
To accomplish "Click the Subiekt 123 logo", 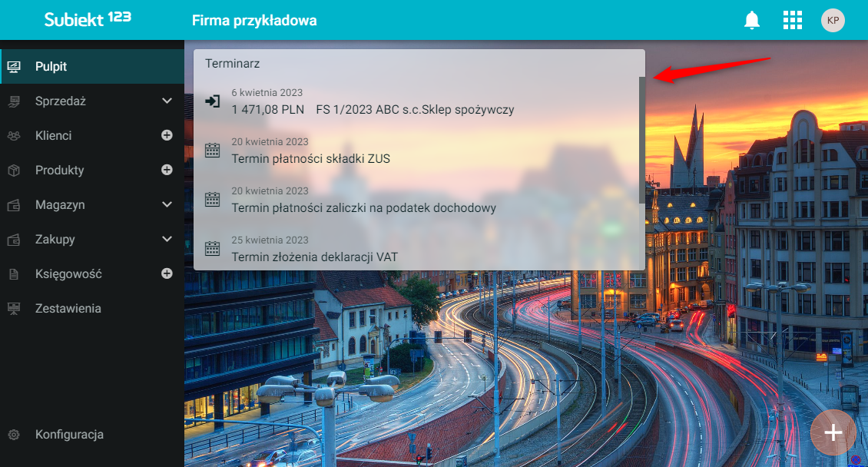I will point(88,19).
